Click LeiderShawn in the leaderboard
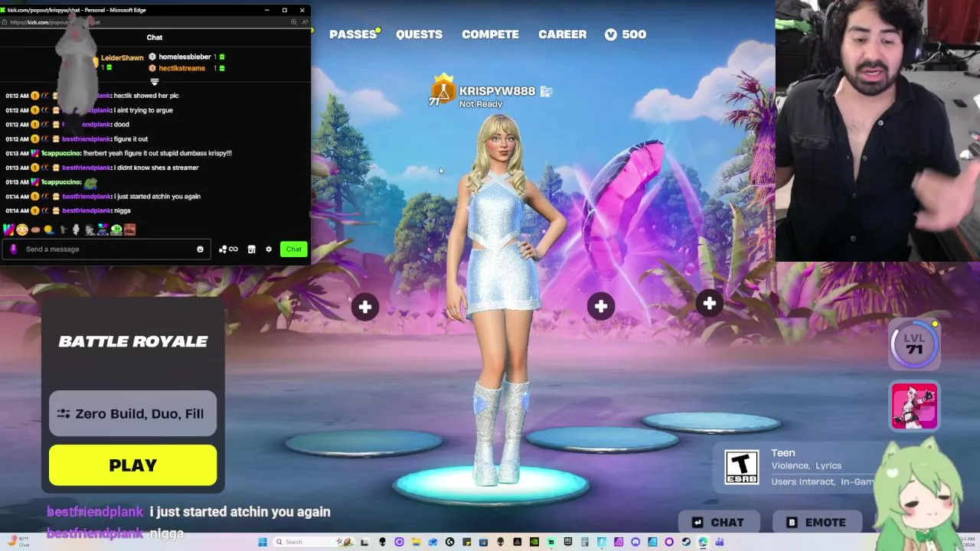The width and height of the screenshot is (980, 551). point(122,57)
